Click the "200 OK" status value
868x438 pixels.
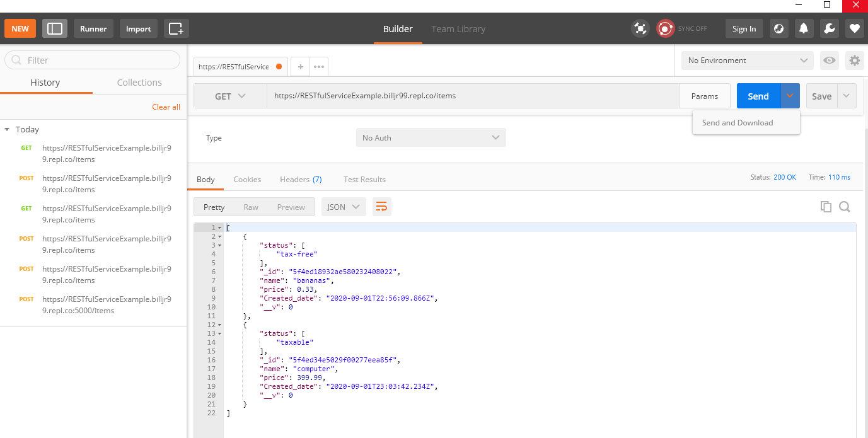click(785, 177)
